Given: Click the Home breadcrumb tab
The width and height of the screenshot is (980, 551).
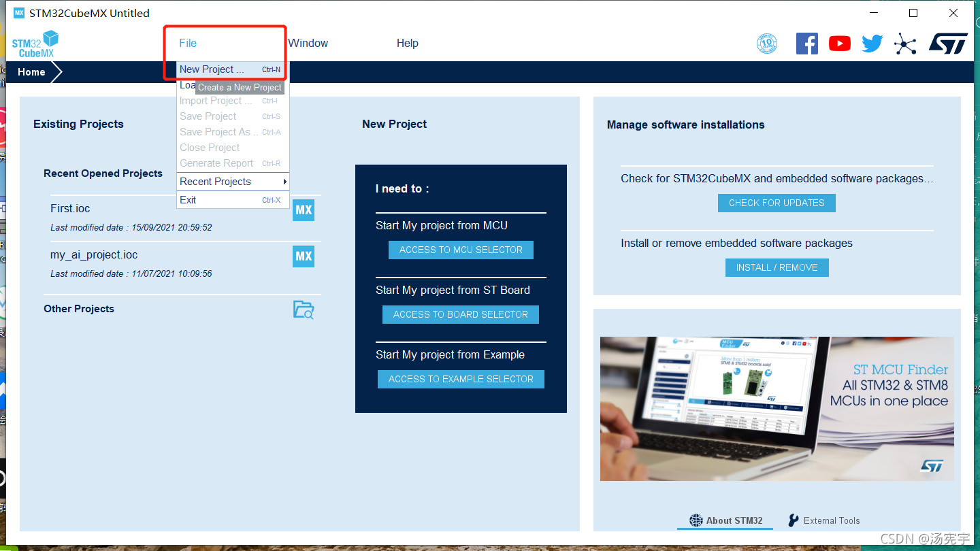Looking at the screenshot, I should click(x=31, y=72).
